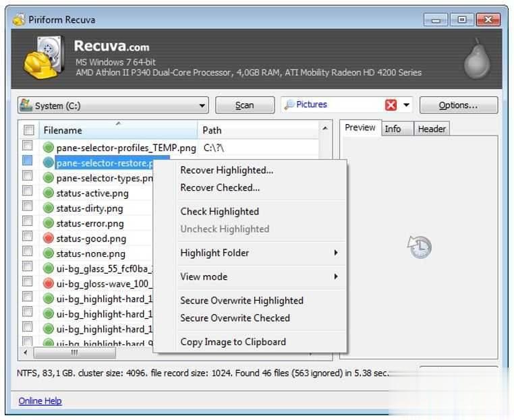Clear the Pictures filter with red X
This screenshot has width=514, height=420.
coord(391,105)
